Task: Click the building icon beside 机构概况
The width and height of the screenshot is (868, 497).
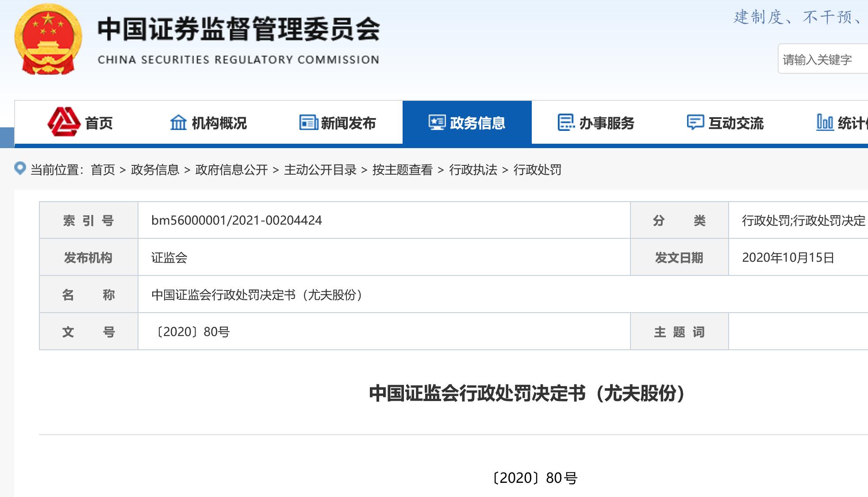Action: coord(179,122)
